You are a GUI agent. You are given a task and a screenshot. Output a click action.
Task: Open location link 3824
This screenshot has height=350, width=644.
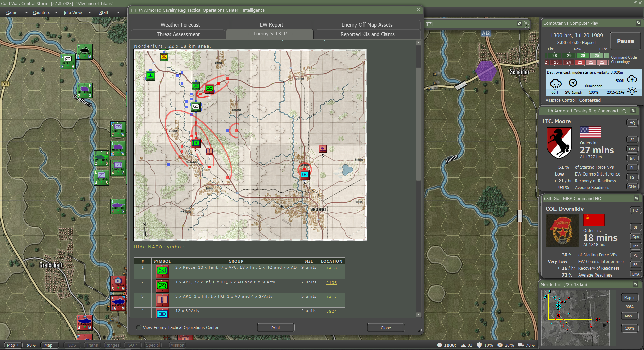click(x=331, y=311)
